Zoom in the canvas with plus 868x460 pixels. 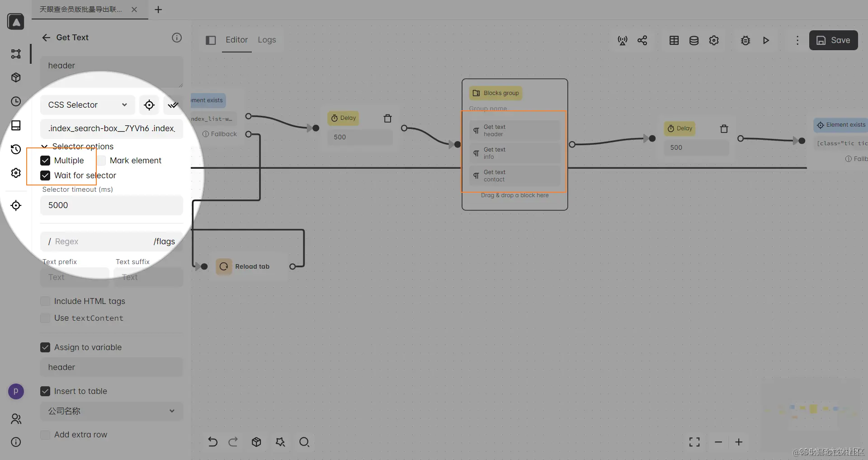[x=739, y=442]
